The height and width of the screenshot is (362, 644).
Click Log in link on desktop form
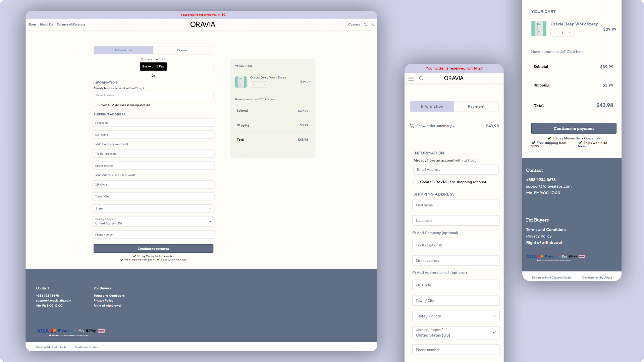click(141, 88)
